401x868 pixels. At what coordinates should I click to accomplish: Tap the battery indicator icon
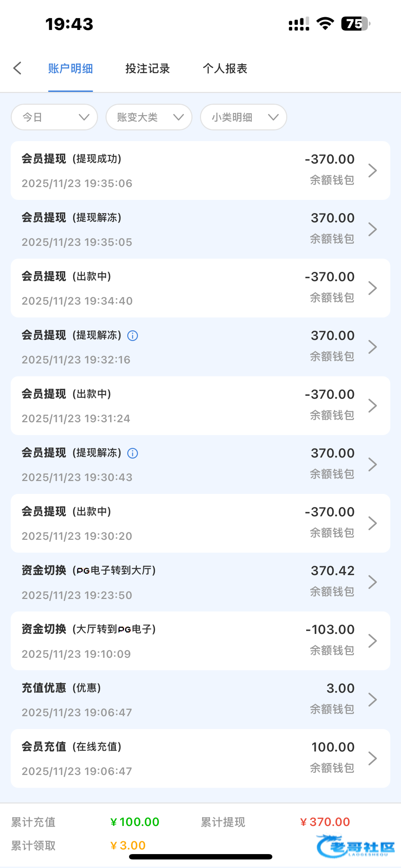tap(355, 24)
